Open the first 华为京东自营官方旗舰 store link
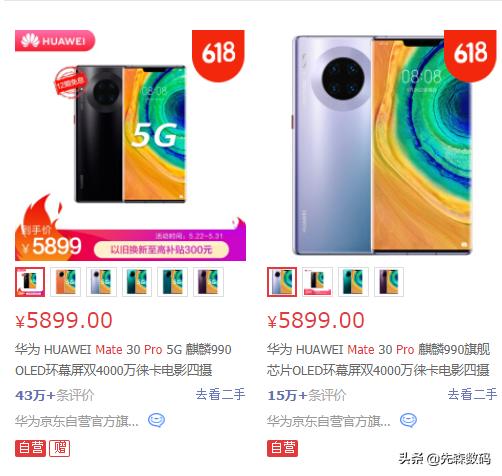Image resolution: width=502 pixels, height=476 pixels. click(x=77, y=421)
